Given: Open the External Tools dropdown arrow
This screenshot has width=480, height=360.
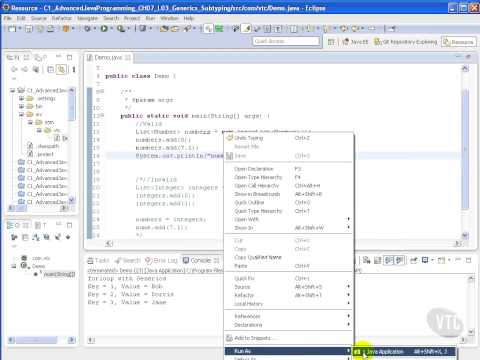Looking at the screenshot, I should pos(128,29).
